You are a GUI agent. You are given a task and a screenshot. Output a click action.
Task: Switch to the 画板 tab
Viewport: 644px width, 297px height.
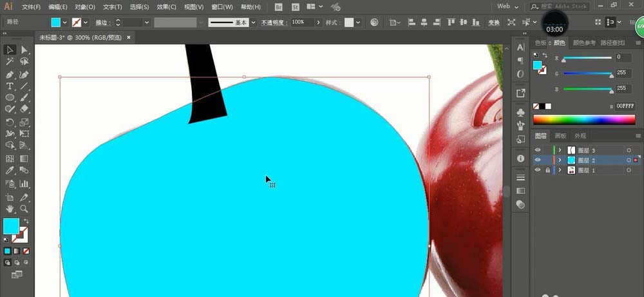point(561,136)
